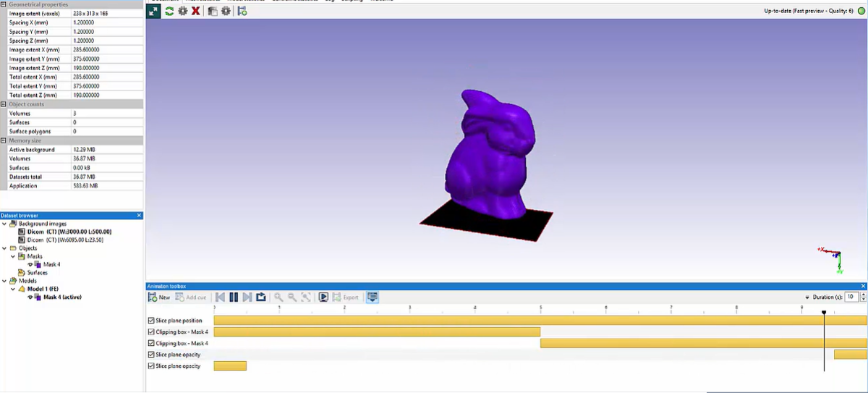The width and height of the screenshot is (868, 393).
Task: Select Mask 4 under Masks
Action: click(x=52, y=265)
